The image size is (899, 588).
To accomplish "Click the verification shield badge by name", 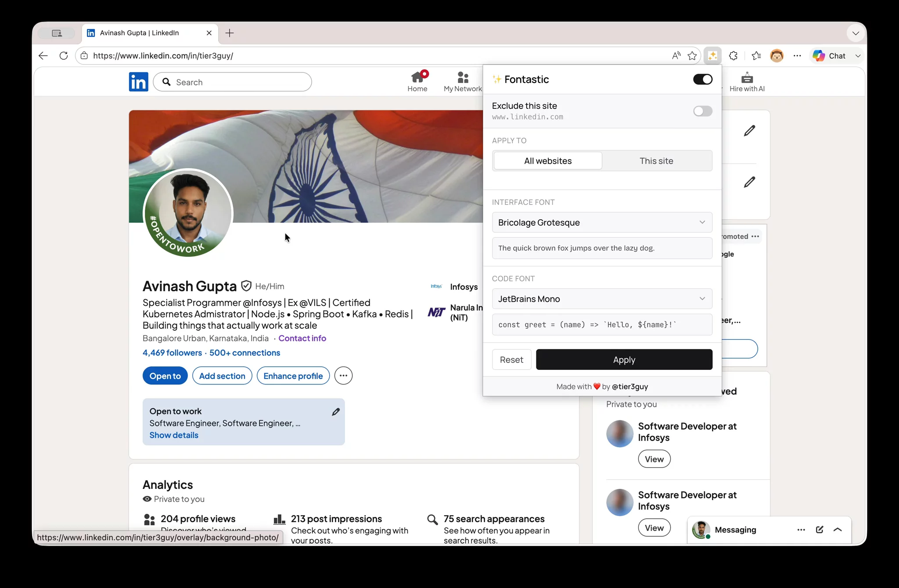I will [x=246, y=286].
